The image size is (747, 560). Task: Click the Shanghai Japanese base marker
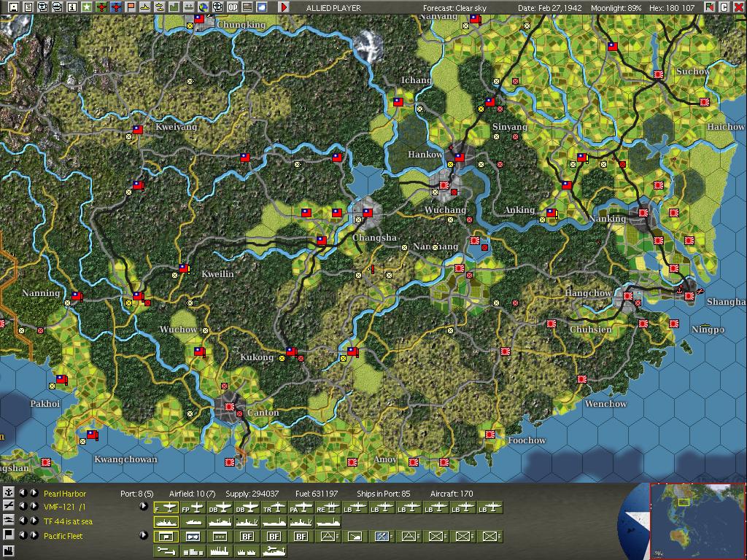[689, 296]
